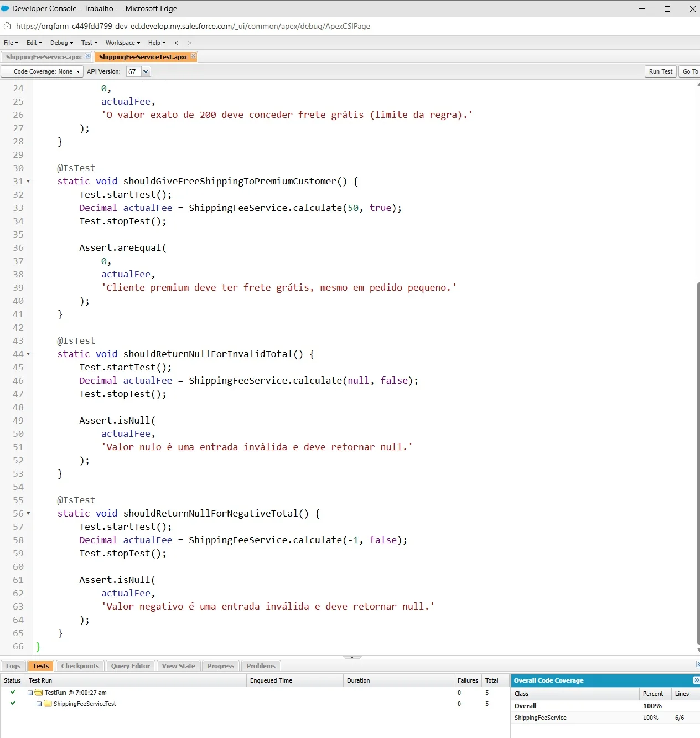700x738 pixels.
Task: Close the ShippingFeeService.apxc tab
Action: 87,56
